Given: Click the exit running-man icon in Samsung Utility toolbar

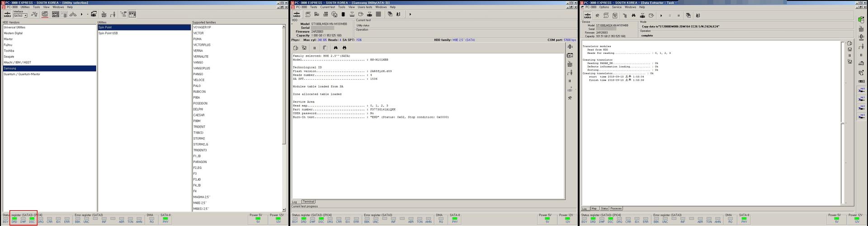Looking at the screenshot, I should coord(398,14).
